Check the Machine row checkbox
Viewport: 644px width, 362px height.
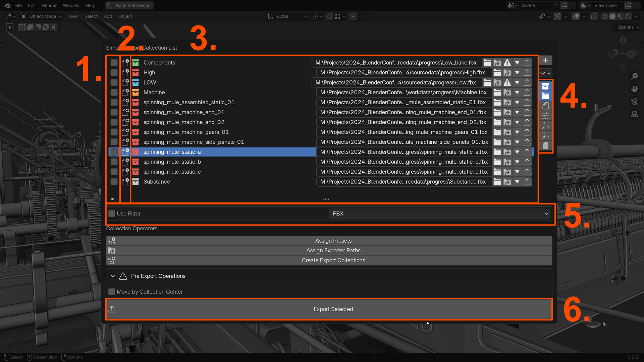114,92
